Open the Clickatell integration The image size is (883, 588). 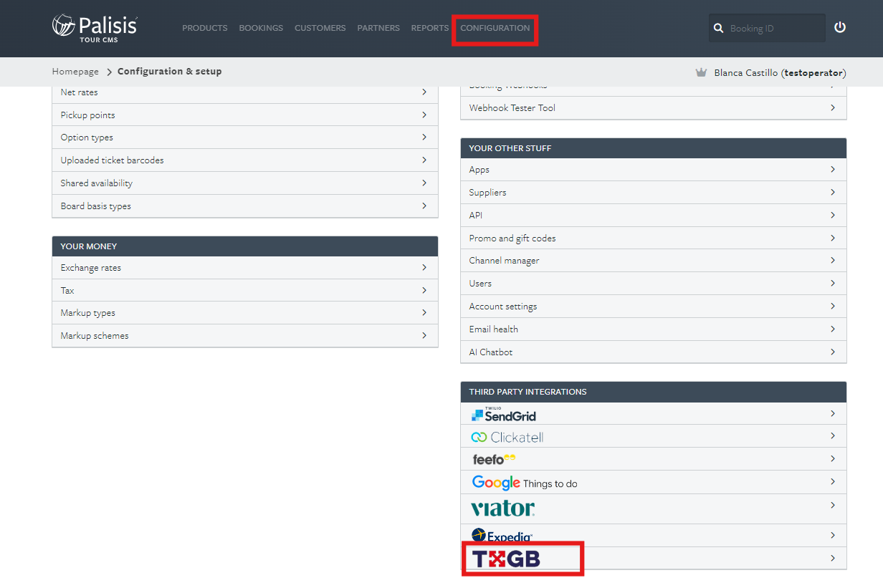tap(653, 436)
